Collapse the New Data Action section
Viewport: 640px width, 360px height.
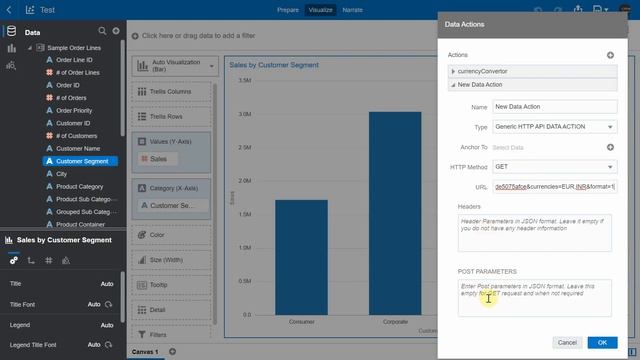coord(453,85)
